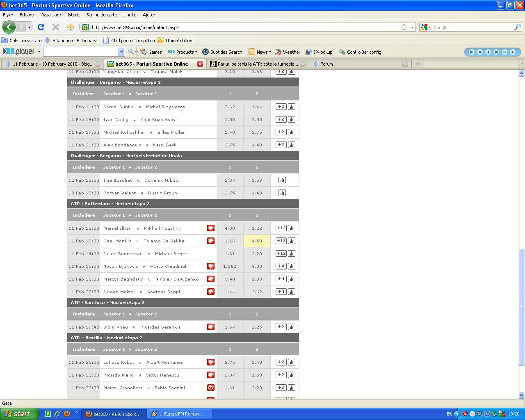Select Marco Chiudinelli odds 8.00
The image size is (525, 420).
[x=257, y=266]
